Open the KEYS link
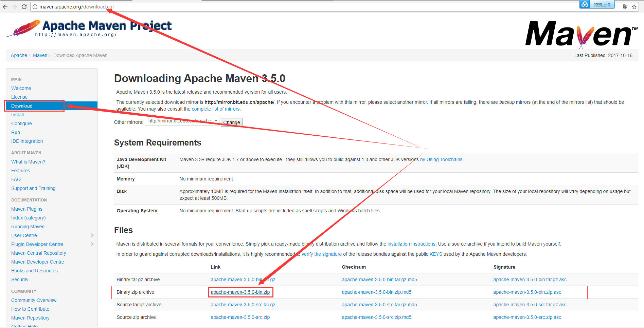This screenshot has height=328, width=644. click(x=436, y=254)
